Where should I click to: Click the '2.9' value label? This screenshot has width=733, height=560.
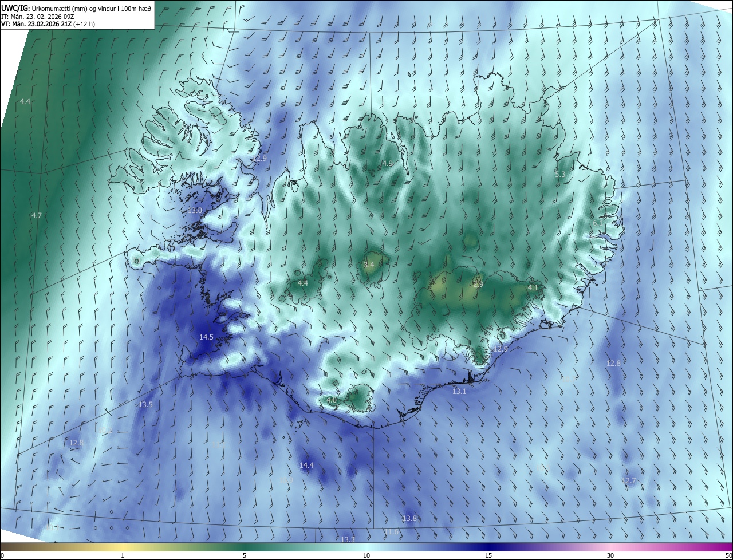click(478, 285)
